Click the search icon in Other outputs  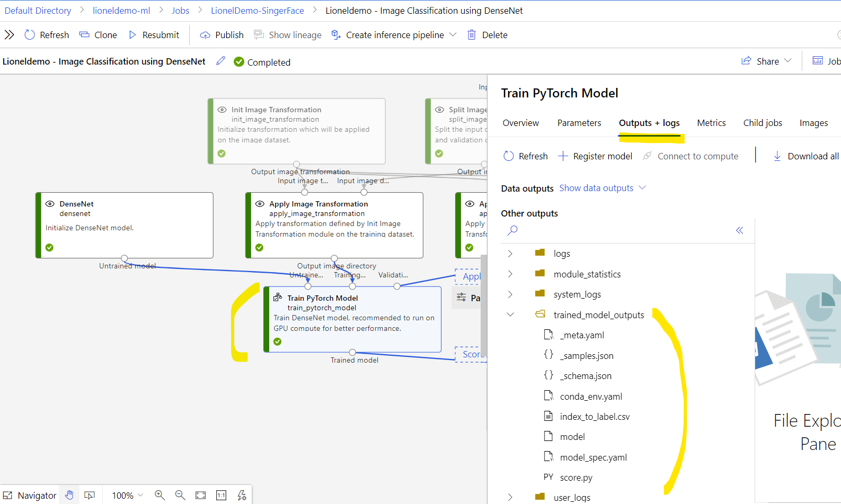[x=512, y=230]
